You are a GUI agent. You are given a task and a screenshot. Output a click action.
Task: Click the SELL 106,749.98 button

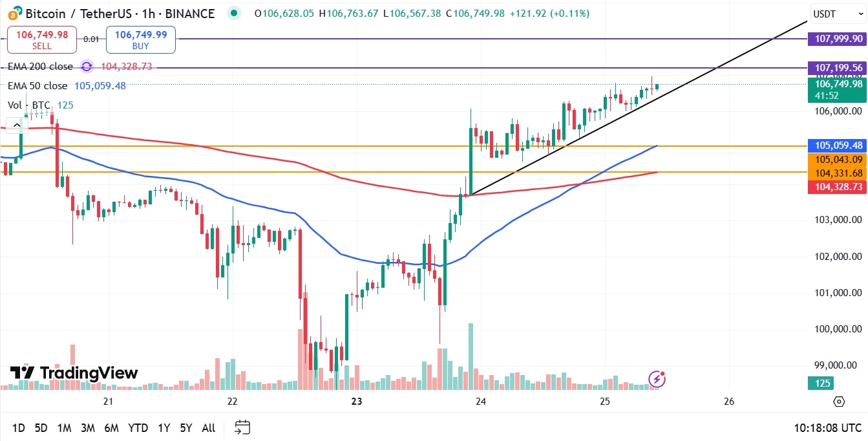coord(42,39)
